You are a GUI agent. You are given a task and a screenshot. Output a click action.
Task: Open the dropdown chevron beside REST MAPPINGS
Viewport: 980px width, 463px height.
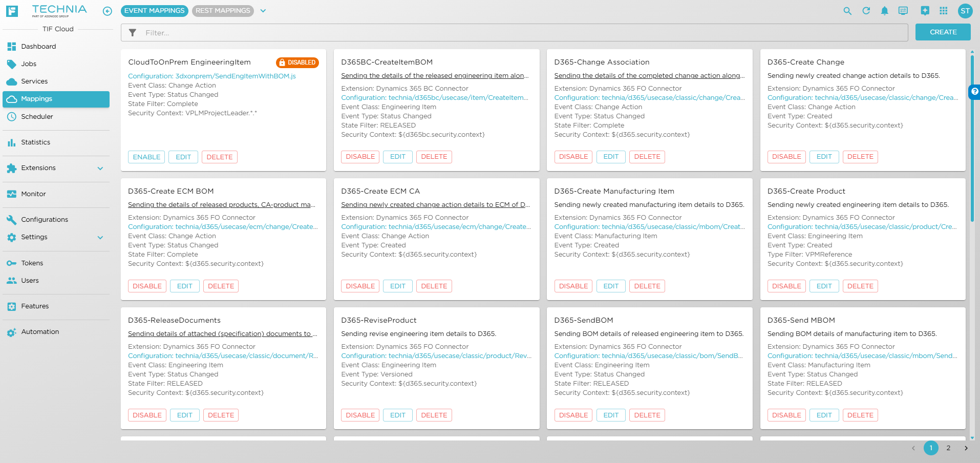(x=263, y=11)
